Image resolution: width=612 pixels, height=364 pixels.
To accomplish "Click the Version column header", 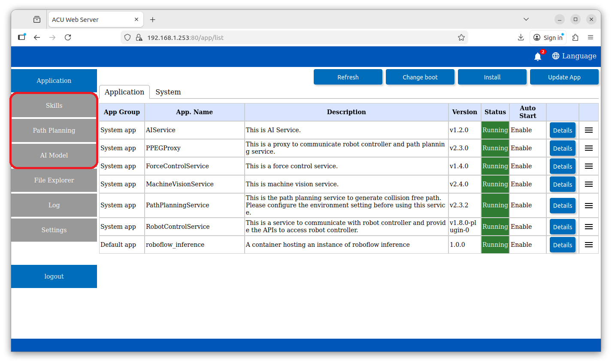I will [464, 112].
